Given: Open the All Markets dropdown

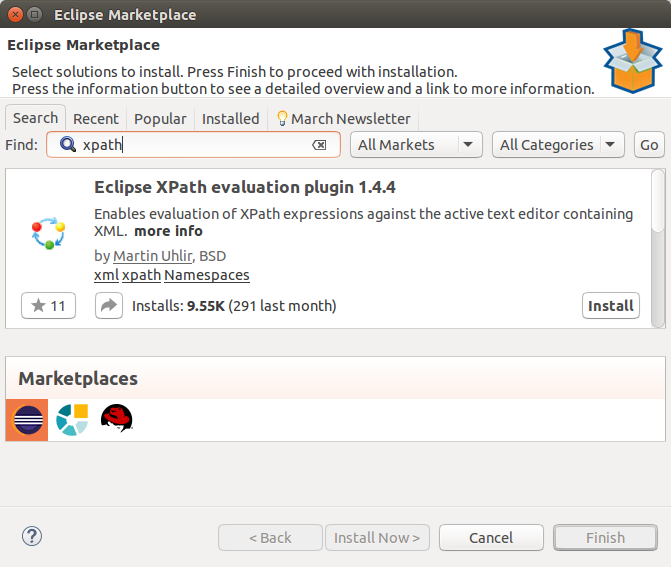Looking at the screenshot, I should (x=416, y=145).
